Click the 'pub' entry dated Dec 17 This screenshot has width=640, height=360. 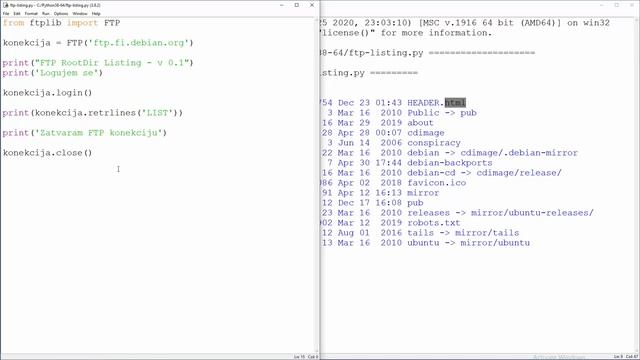pos(415,203)
